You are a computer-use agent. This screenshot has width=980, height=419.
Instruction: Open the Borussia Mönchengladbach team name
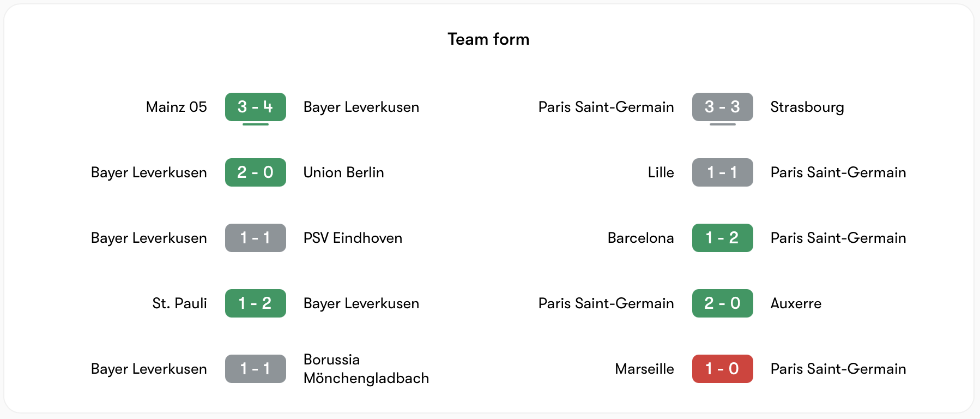point(366,369)
